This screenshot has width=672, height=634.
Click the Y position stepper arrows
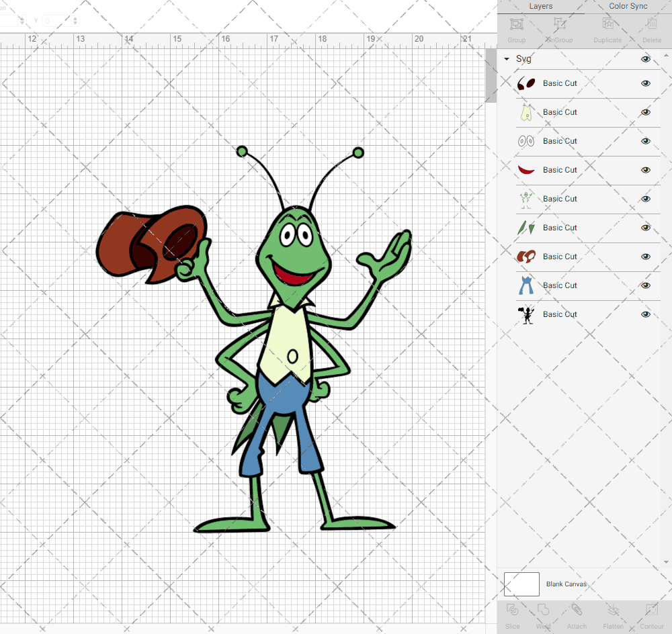[75, 21]
